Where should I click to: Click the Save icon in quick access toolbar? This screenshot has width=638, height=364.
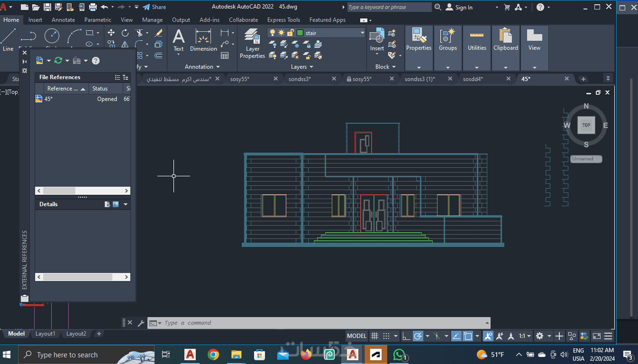point(47,7)
